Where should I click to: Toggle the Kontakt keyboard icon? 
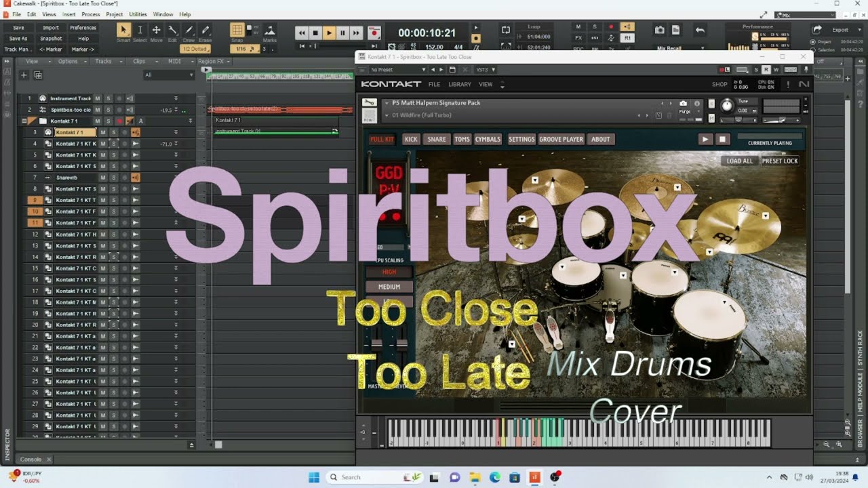(791, 70)
